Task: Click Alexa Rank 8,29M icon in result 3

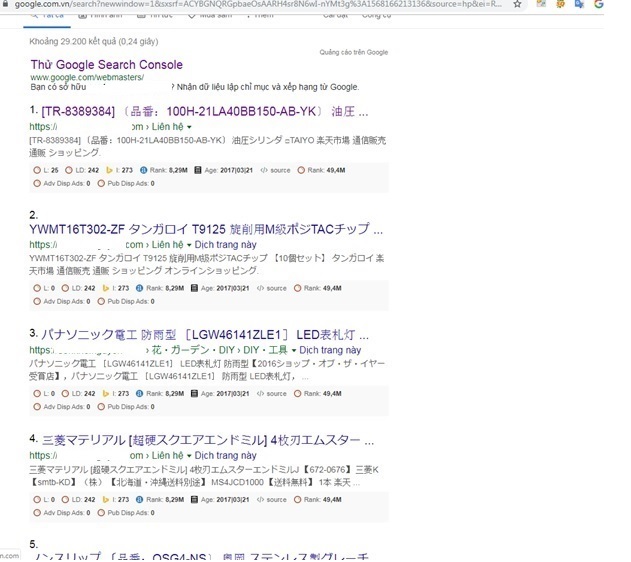Action: [x=139, y=394]
